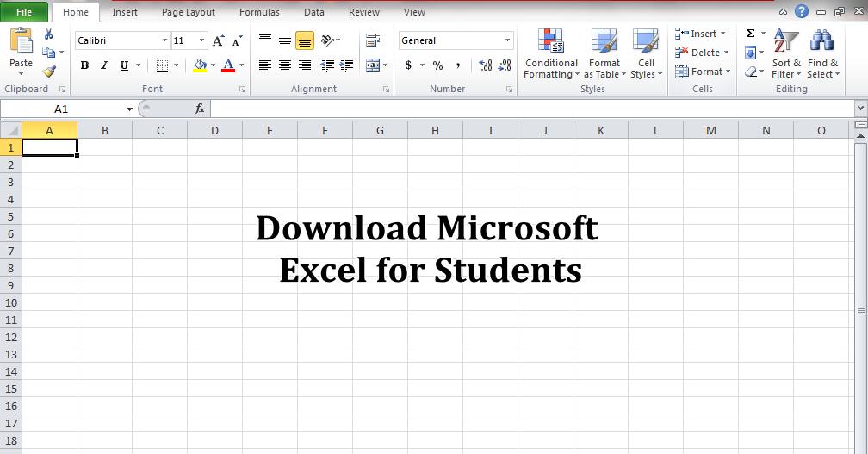Open the General number format dropdown
This screenshot has width=868, height=454.
click(507, 40)
